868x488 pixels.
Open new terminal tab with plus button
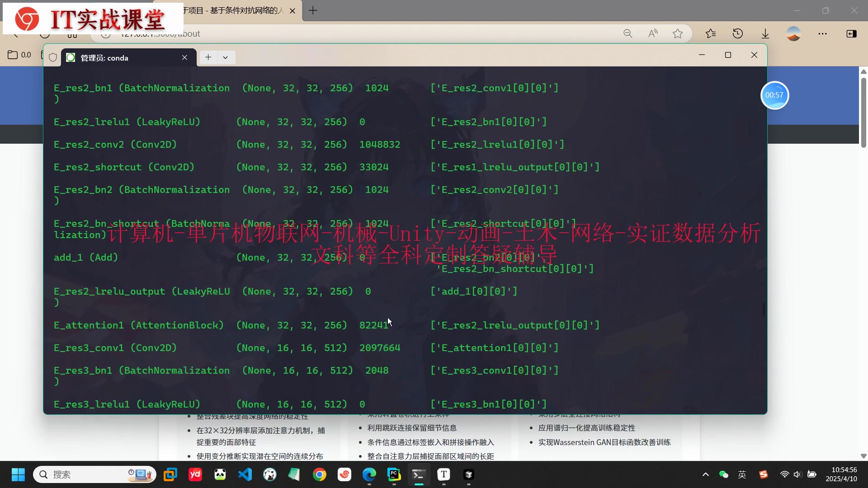coord(208,57)
